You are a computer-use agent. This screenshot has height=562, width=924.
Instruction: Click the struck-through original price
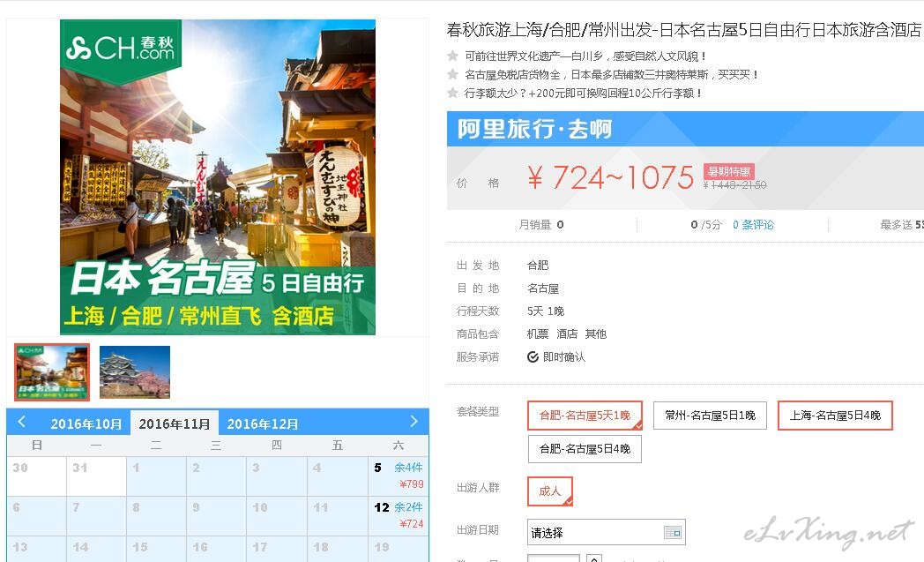click(x=734, y=185)
